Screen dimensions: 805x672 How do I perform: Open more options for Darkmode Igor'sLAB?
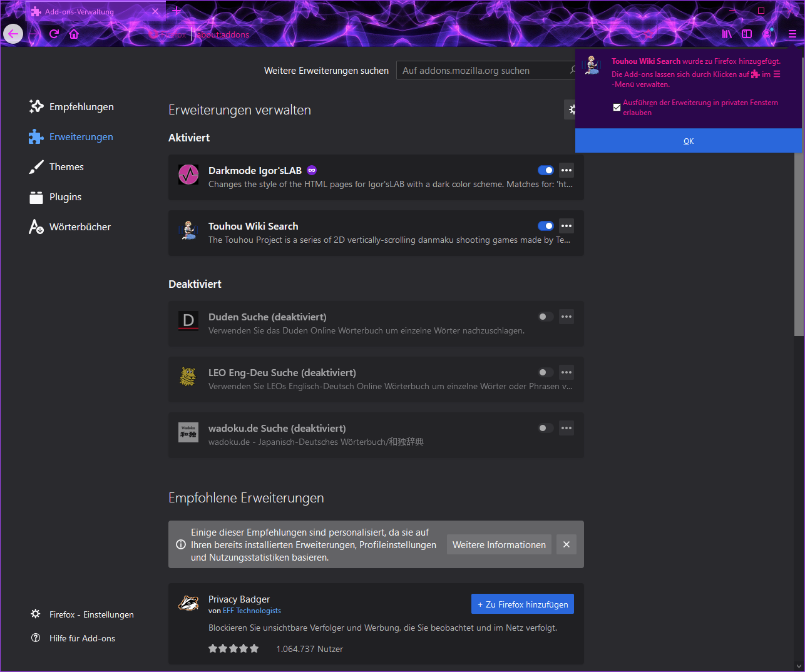point(567,170)
